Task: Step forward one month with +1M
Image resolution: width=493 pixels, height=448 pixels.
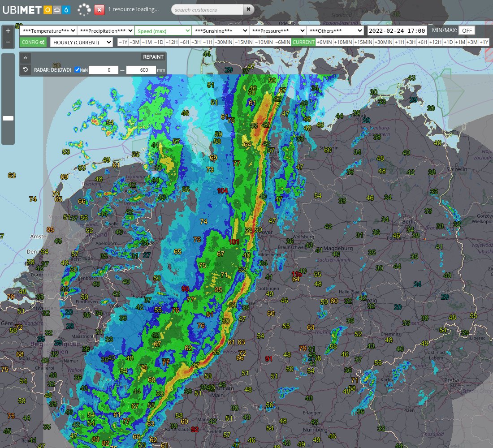Action: 460,42
